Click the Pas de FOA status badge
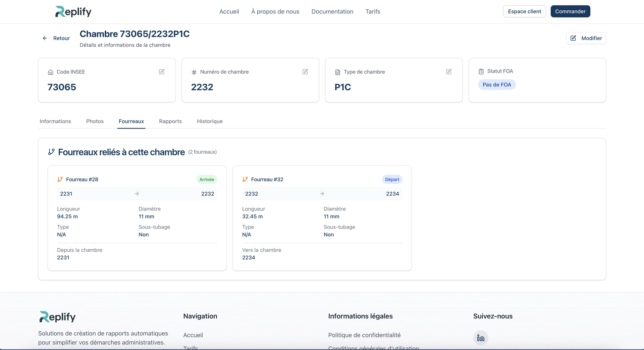The image size is (644, 350). pos(497,85)
